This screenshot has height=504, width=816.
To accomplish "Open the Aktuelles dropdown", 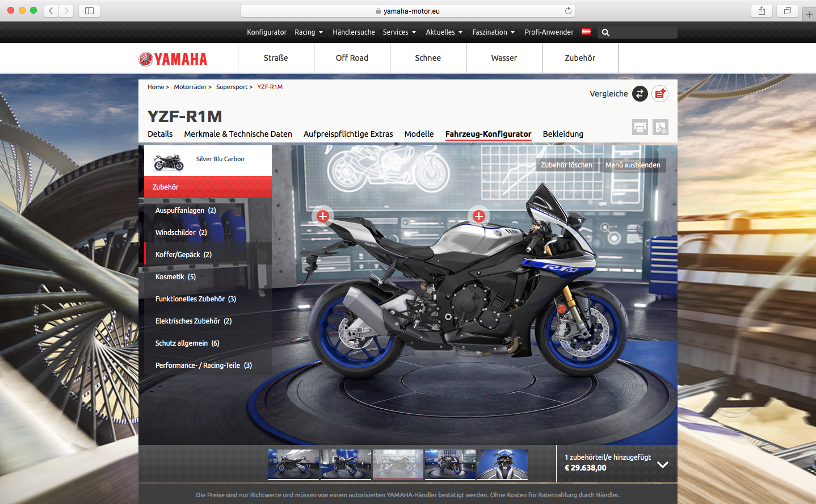I will point(444,32).
